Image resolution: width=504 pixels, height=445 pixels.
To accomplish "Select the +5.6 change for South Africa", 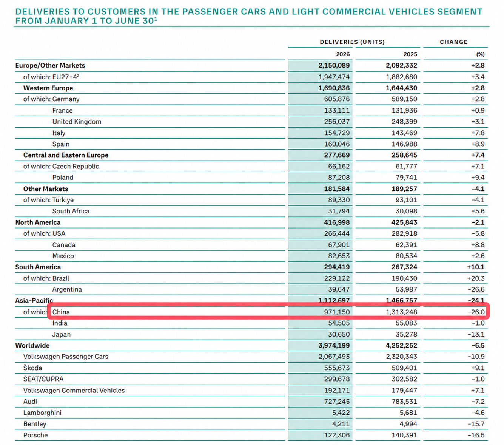I will point(478,211).
